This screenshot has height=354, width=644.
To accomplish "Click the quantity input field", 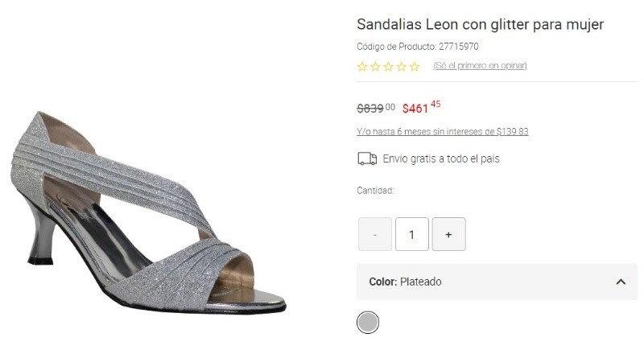I will tap(412, 234).
